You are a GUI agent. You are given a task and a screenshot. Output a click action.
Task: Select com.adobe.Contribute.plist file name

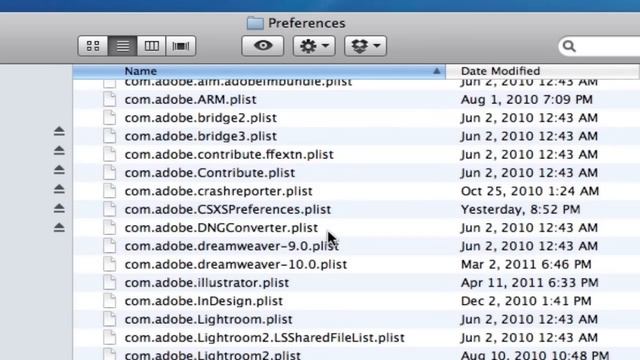point(209,173)
